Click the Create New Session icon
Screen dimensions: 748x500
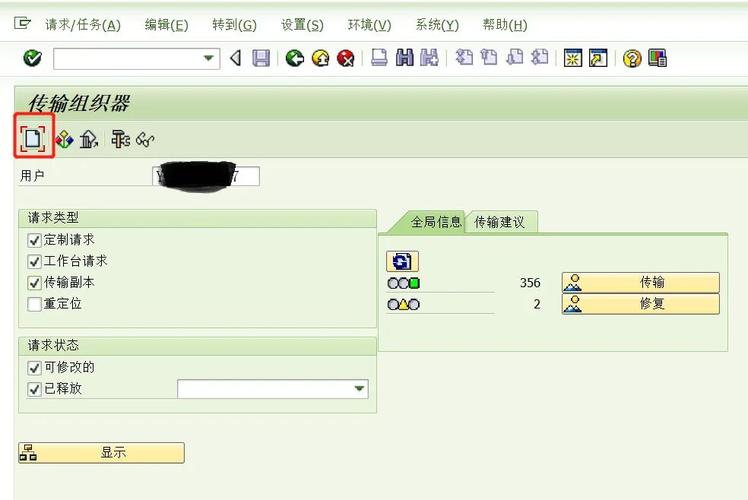click(x=572, y=58)
